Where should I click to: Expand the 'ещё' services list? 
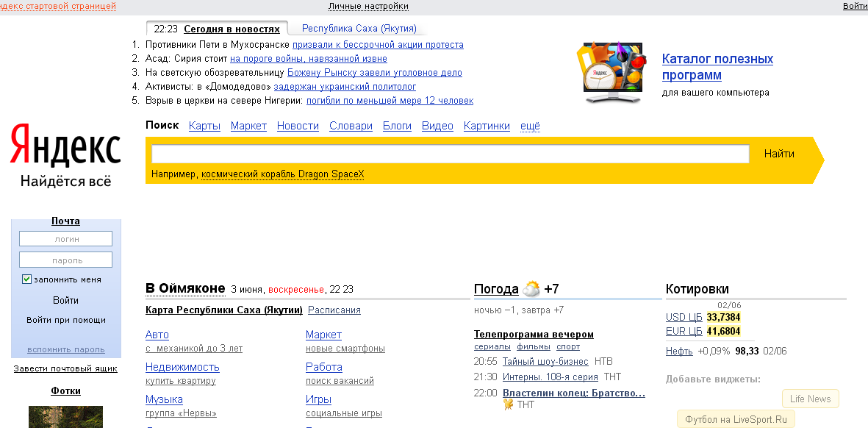[x=530, y=126]
